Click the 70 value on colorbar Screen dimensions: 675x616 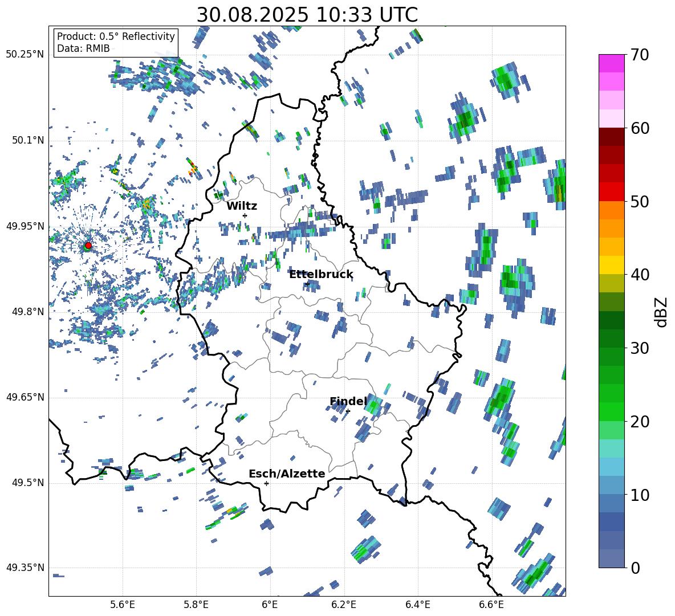tap(640, 55)
